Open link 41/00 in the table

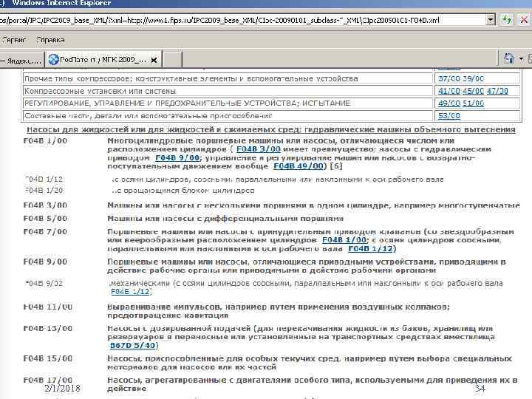click(449, 91)
